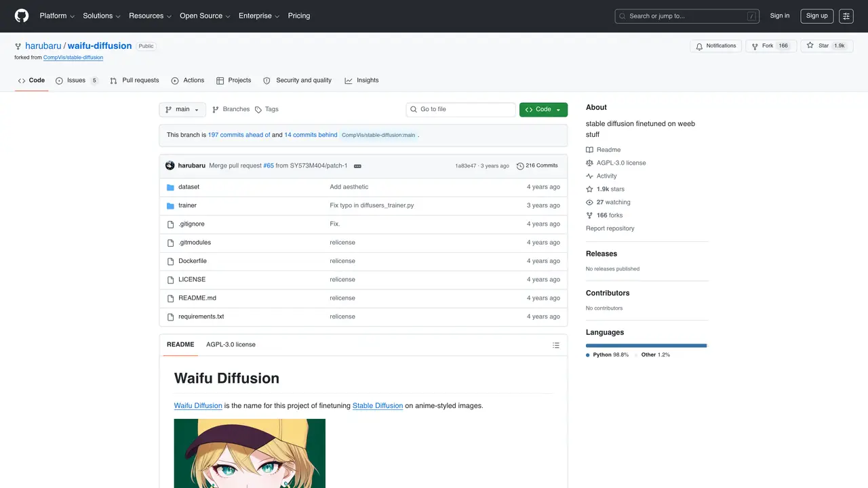Select the README tab in file panel
Image resolution: width=868 pixels, height=488 pixels.
click(x=180, y=345)
